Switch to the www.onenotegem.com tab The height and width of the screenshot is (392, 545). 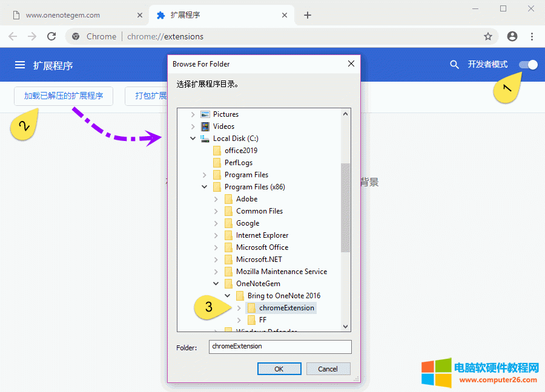[x=61, y=15]
